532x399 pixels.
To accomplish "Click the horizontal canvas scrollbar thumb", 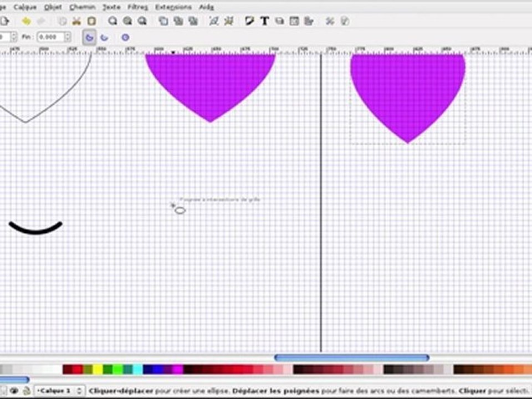I will click(x=352, y=357).
